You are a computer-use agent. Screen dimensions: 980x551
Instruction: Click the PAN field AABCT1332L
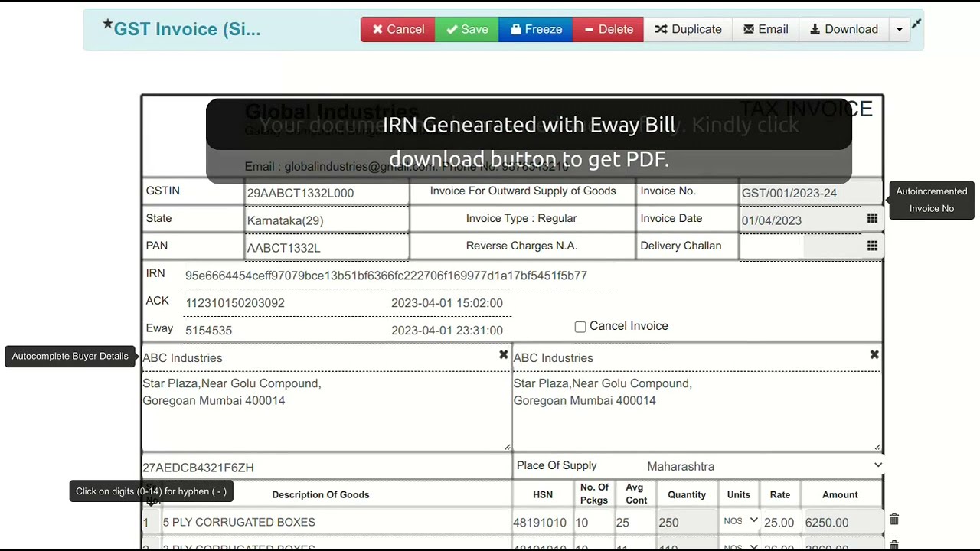pyautogui.click(x=327, y=248)
